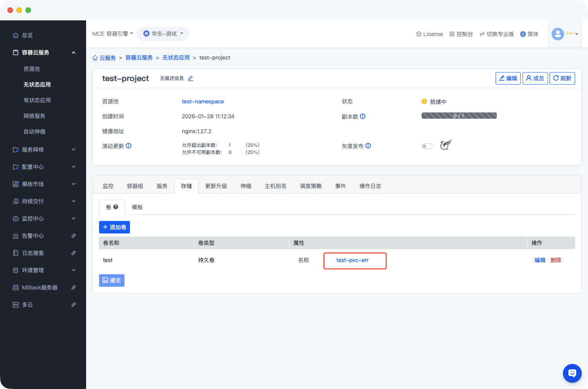This screenshot has width=588, height=389.
Task: Click the info icon beside 灰度发布
Action: click(x=368, y=146)
